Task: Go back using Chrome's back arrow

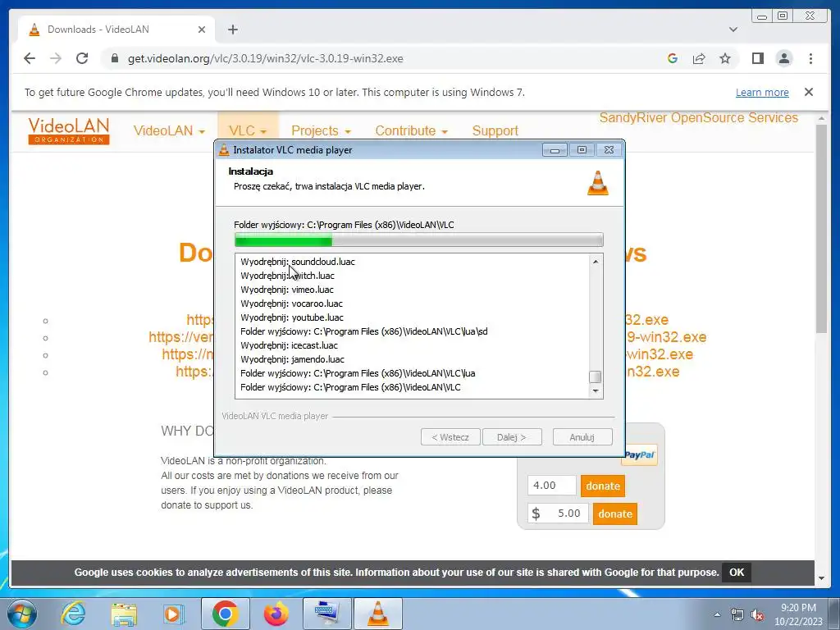Action: click(30, 58)
